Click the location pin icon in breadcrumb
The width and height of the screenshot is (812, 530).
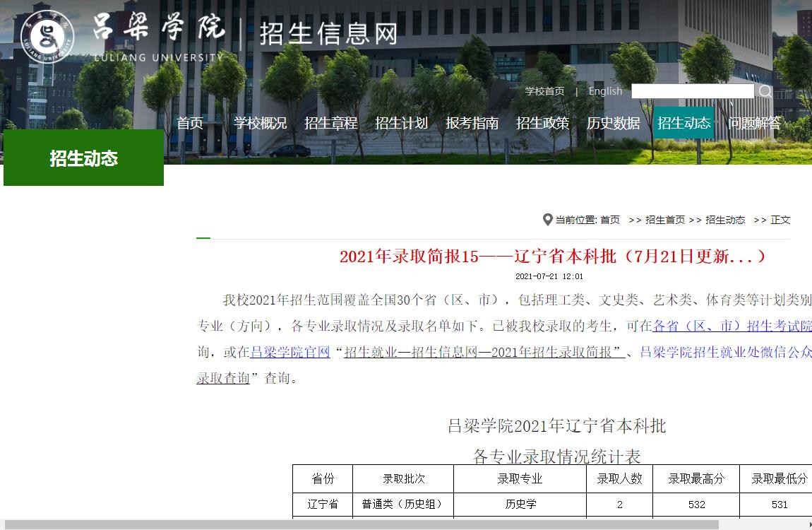[547, 220]
